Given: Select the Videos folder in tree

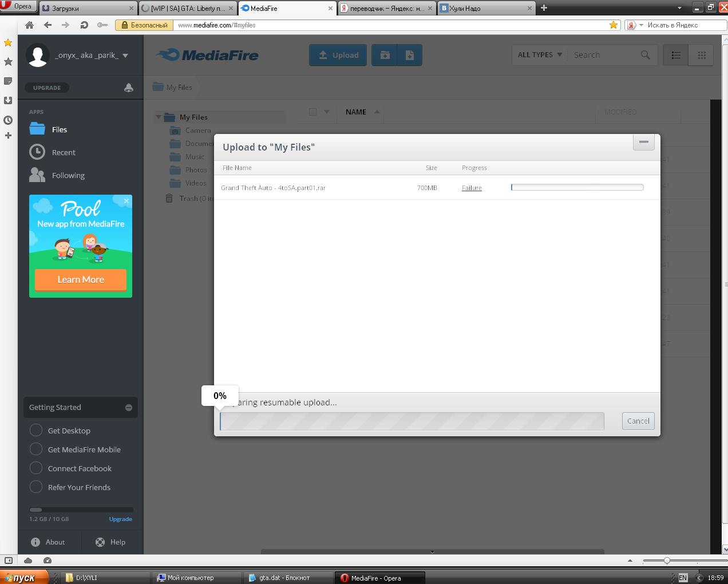Looking at the screenshot, I should [x=188, y=183].
